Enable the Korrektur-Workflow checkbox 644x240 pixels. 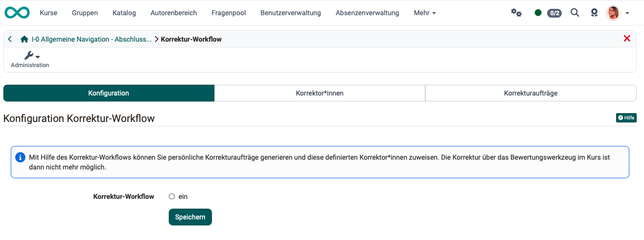click(x=172, y=196)
